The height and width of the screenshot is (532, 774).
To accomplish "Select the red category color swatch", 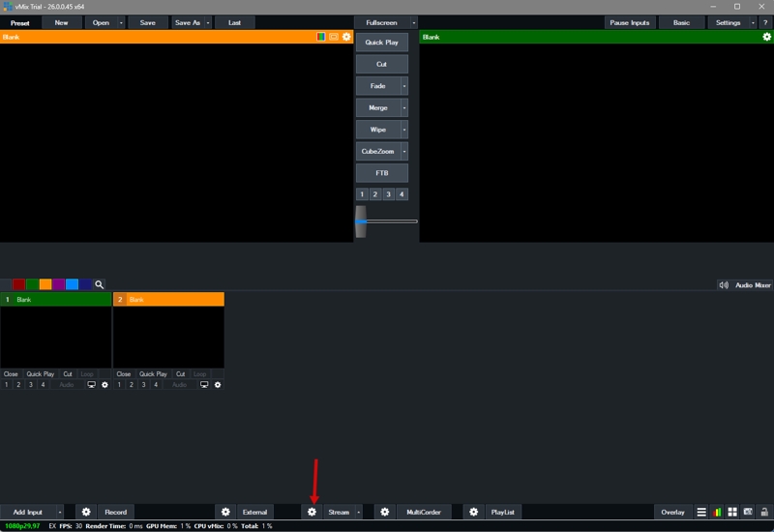I will [18, 284].
